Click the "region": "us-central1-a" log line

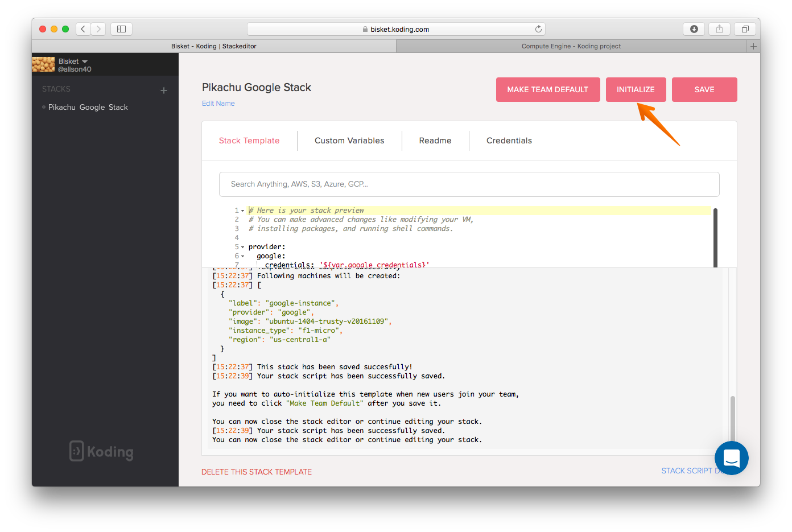coord(279,340)
